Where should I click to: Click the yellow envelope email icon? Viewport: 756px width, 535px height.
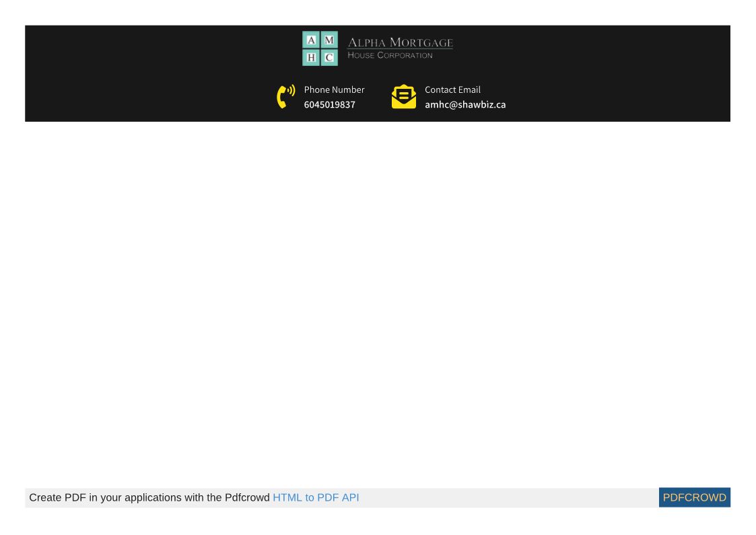coord(404,97)
